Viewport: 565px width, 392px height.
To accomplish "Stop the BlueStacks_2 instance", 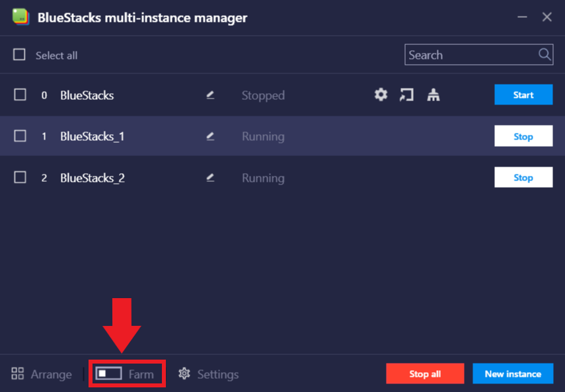I will click(x=523, y=177).
